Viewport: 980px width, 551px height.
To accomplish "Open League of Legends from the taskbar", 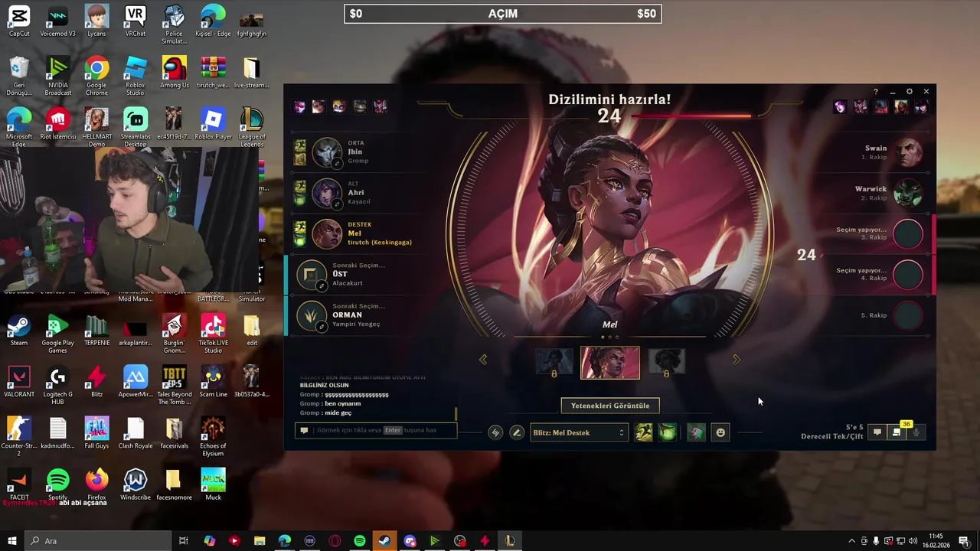I will tap(509, 541).
